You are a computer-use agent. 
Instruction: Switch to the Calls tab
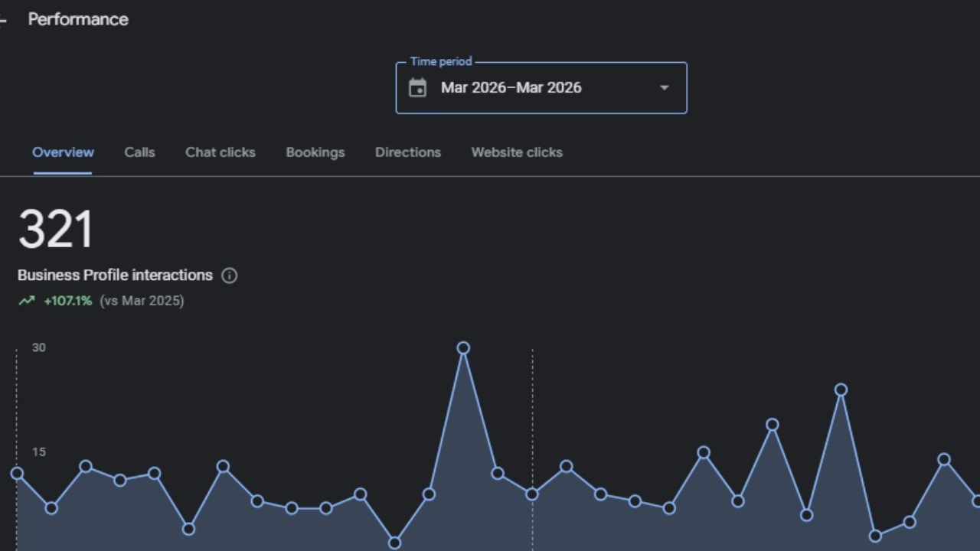coord(139,152)
